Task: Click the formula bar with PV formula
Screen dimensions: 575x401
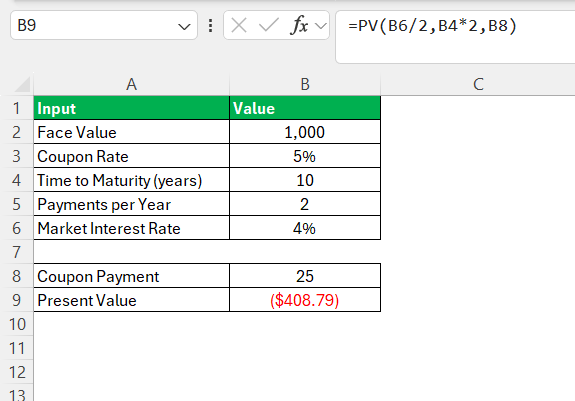Action: [455, 37]
